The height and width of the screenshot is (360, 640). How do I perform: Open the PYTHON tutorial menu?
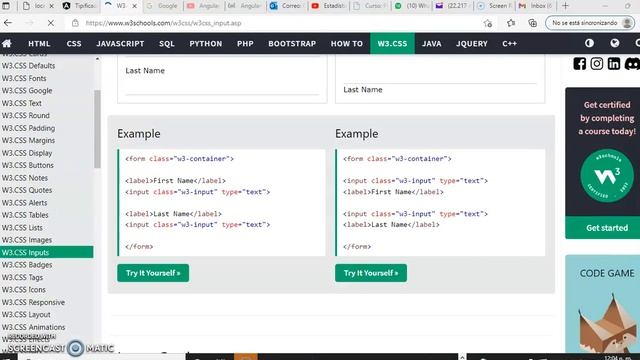click(x=206, y=43)
